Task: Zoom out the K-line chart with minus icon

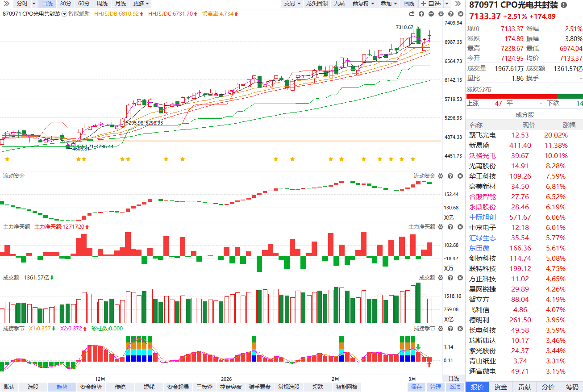Action: (431, 14)
